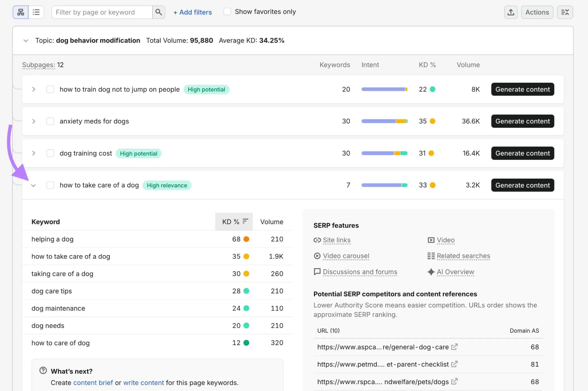Click the Site links SERP feature

click(336, 240)
